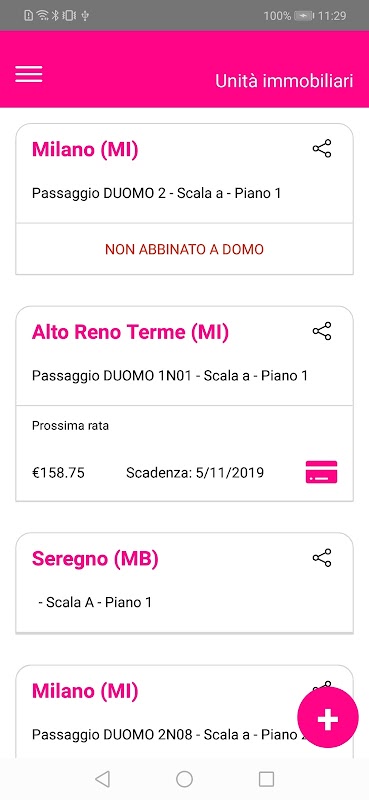Open the Alto Reno Terme (MI) title

point(130,332)
